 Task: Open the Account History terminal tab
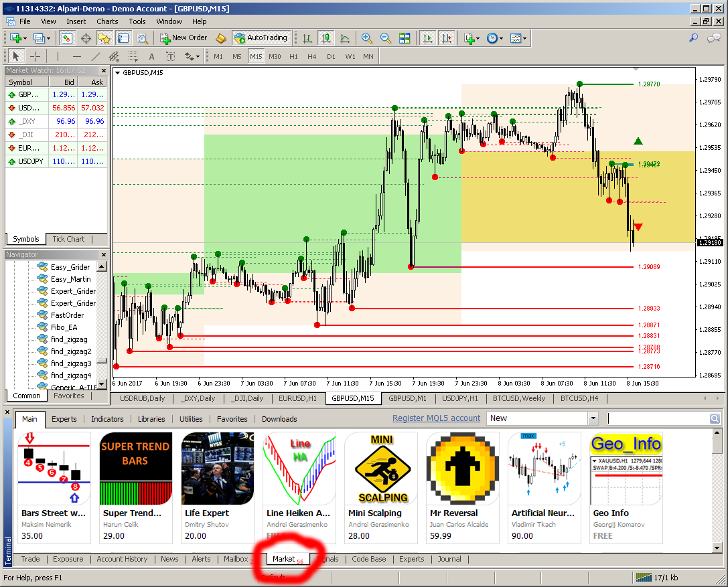tap(122, 559)
